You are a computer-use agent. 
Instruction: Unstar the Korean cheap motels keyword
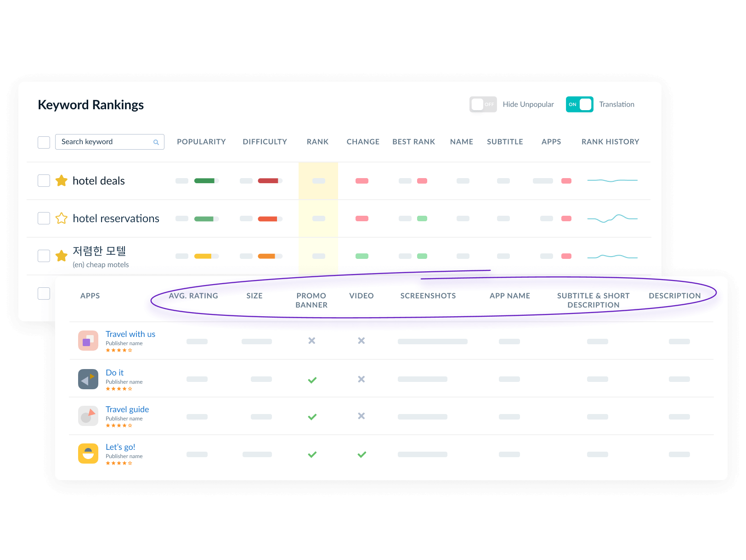(x=62, y=256)
